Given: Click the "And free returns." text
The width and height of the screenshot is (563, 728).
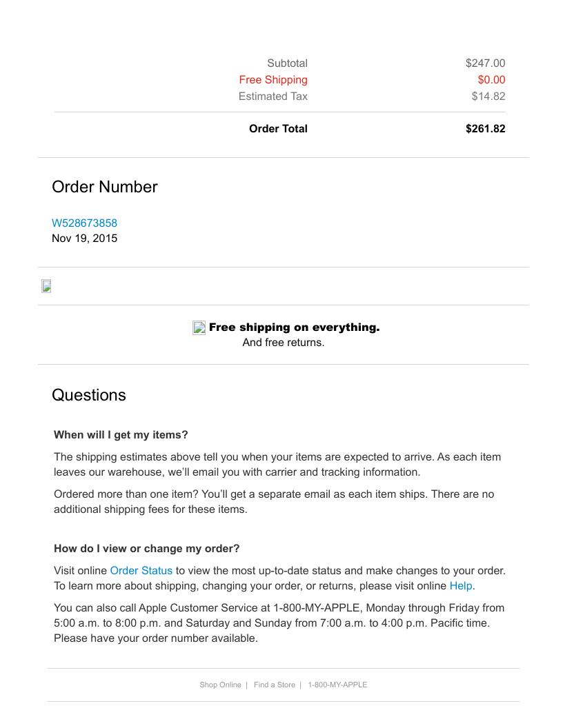Looking at the screenshot, I should point(283,343).
